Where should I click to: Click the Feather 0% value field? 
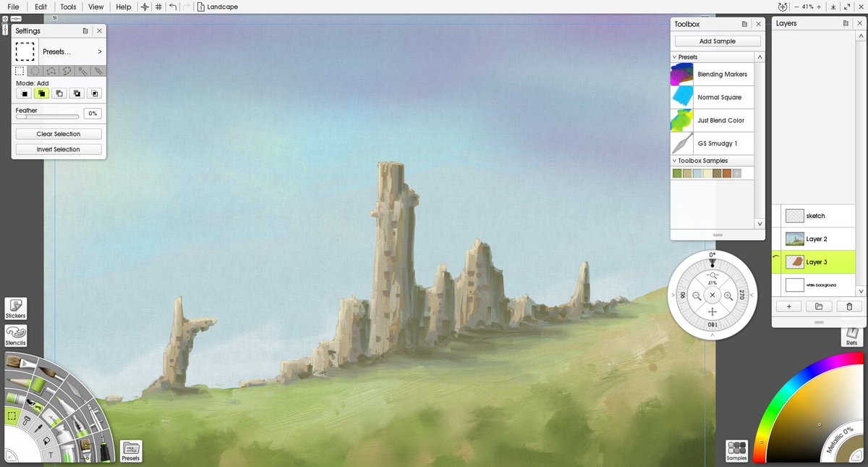click(x=93, y=114)
